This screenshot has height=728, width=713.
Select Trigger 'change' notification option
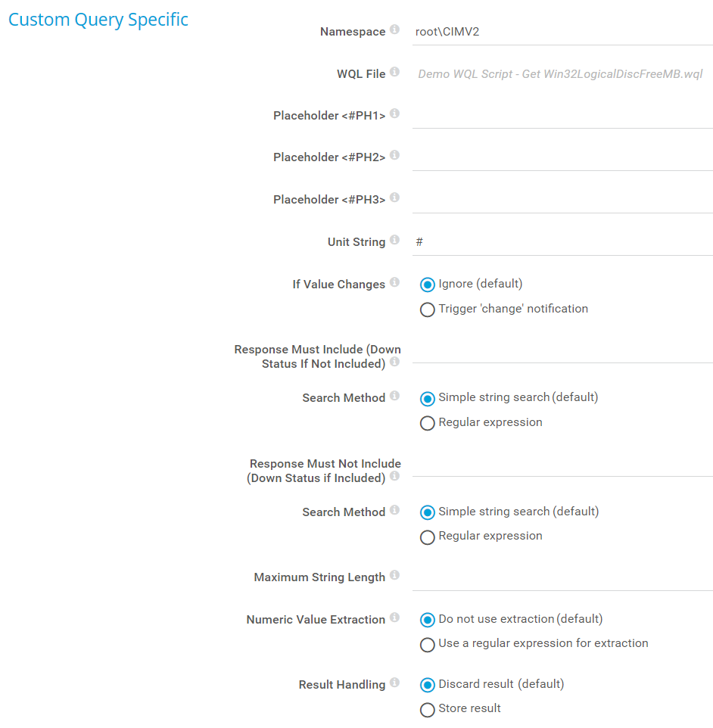pos(428,310)
